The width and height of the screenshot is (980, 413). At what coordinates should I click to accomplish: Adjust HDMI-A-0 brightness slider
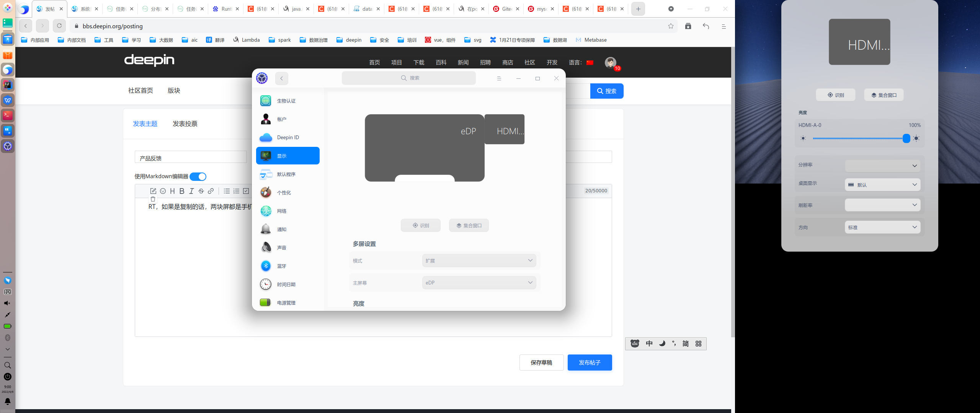point(906,138)
